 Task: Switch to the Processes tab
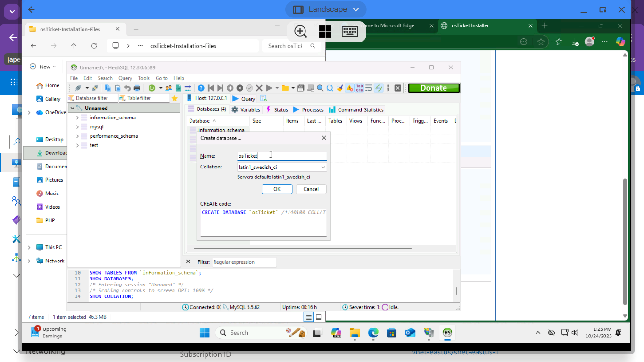[308, 109]
